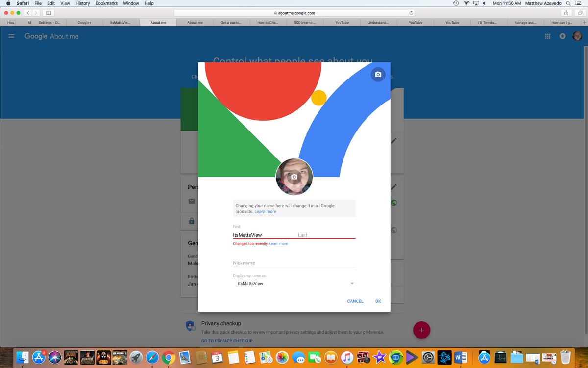The height and width of the screenshot is (368, 588).
Task: Click the red plus floating button
Action: [x=421, y=330]
